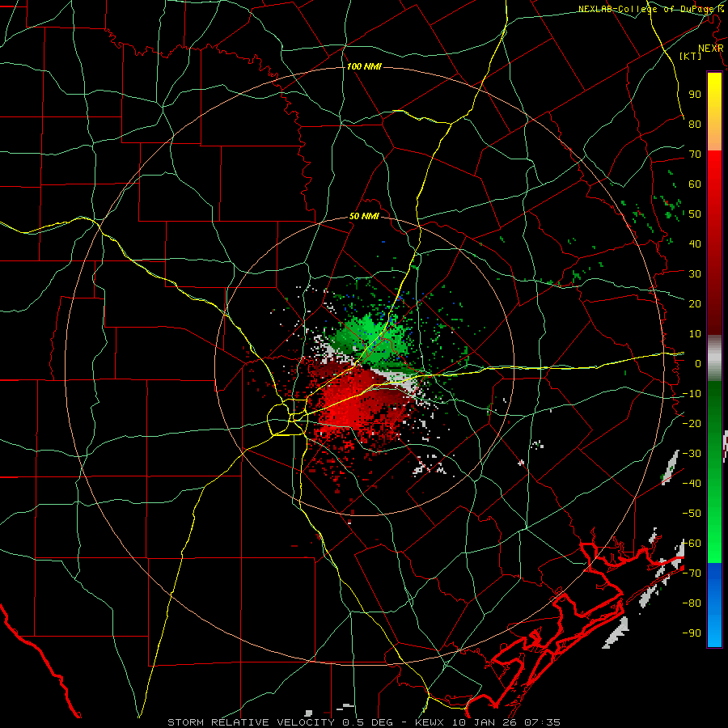Click the "-70" value on velocity scale

[692, 574]
